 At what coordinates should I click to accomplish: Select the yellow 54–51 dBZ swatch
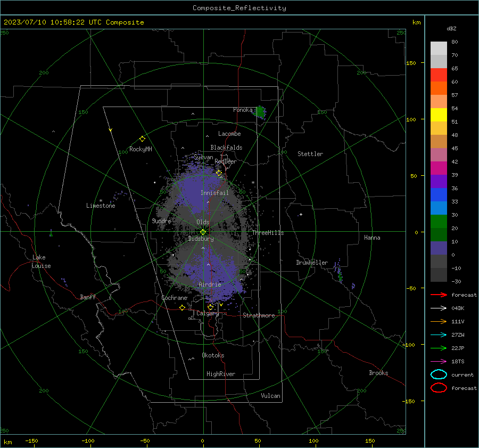pyautogui.click(x=439, y=115)
